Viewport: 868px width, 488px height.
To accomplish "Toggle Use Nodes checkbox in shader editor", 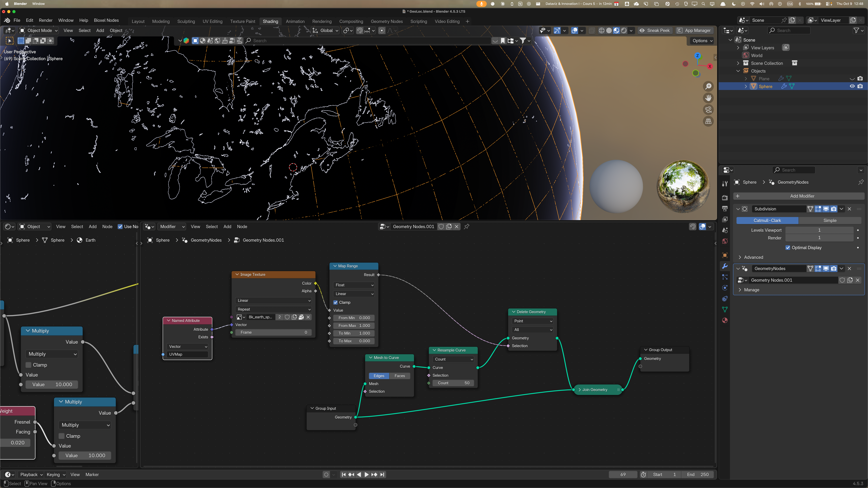I will coord(120,227).
